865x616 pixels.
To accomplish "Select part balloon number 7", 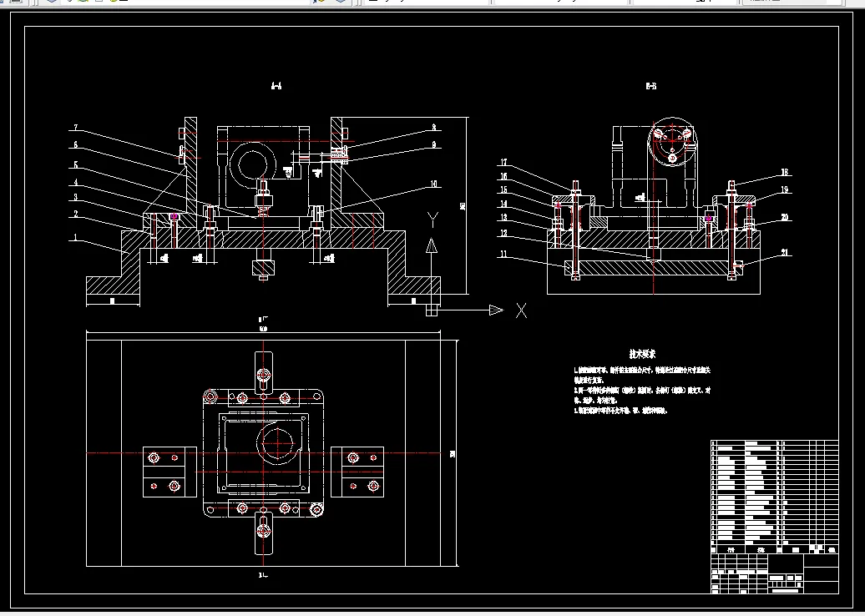I will coord(76,128).
